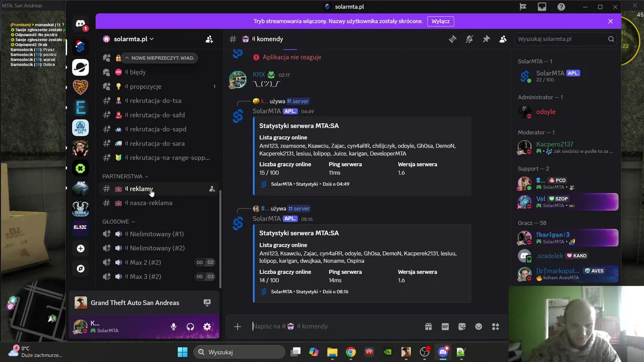Open the emoji picker
This screenshot has width=644, height=362.
[x=478, y=326]
